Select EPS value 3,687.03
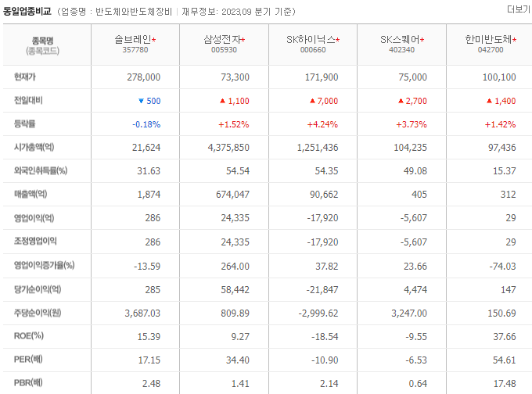The image size is (532, 394). pyautogui.click(x=142, y=313)
